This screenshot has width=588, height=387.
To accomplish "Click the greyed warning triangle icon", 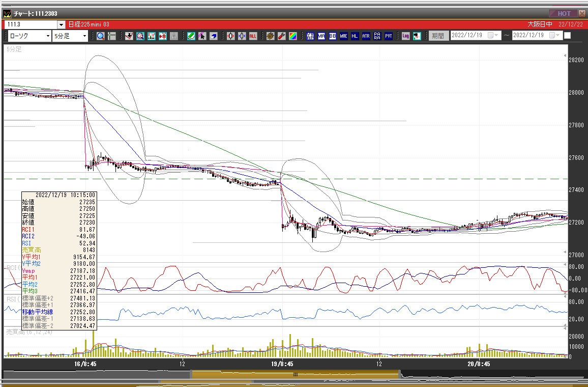I will 174,36.
